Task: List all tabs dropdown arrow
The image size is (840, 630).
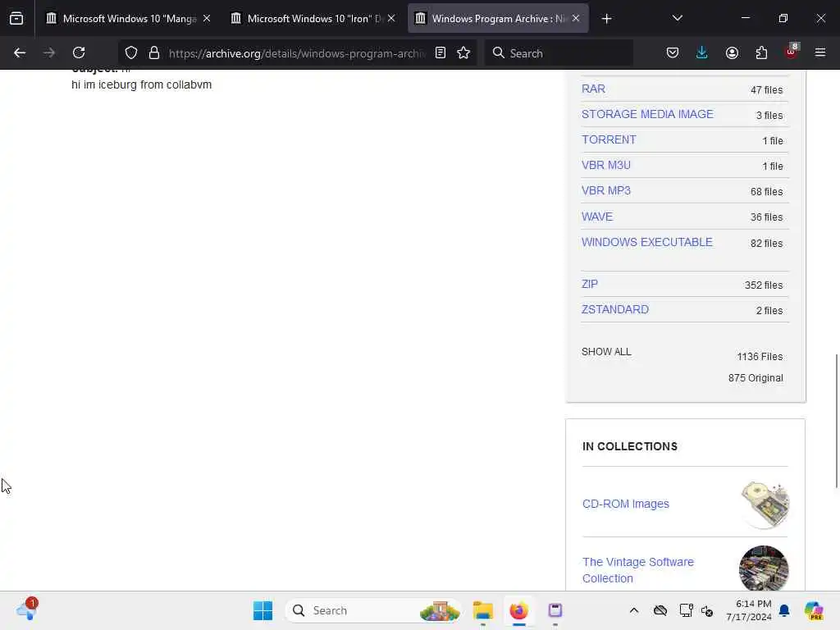Action: pyautogui.click(x=677, y=18)
